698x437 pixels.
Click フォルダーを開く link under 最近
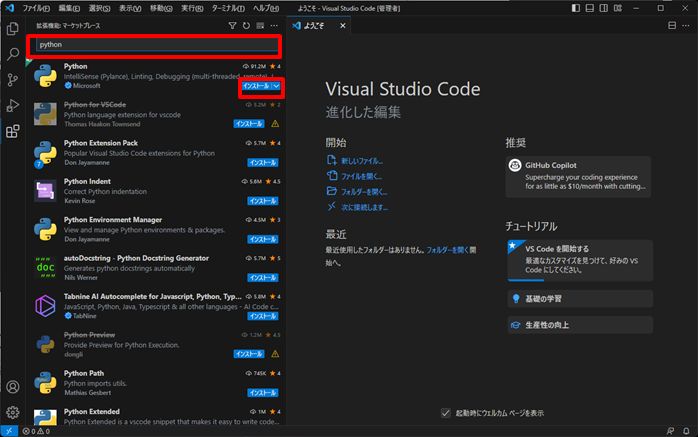(447, 250)
